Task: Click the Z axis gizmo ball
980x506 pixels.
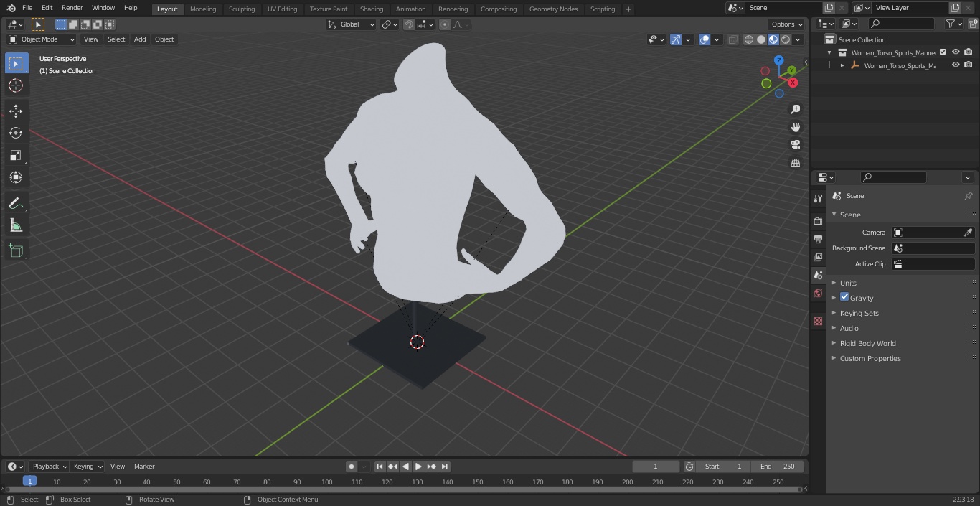Action: 779,60
